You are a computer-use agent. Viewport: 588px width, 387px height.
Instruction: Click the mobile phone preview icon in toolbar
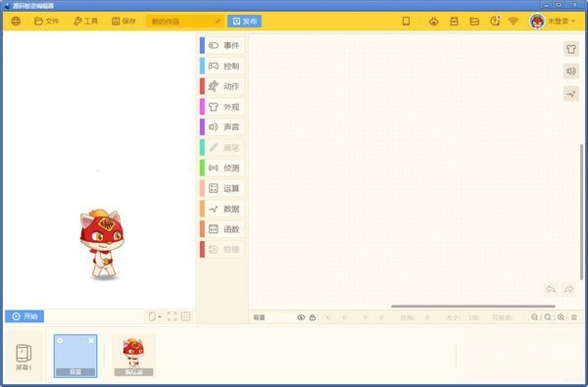[406, 21]
